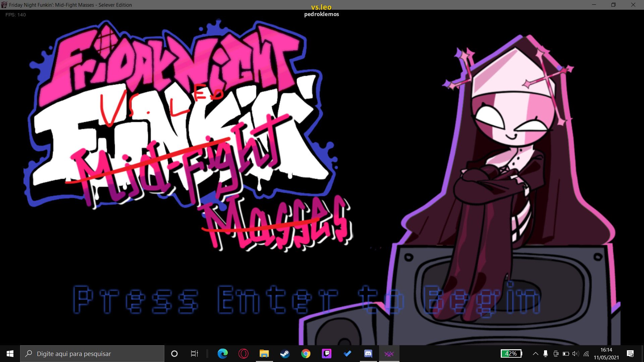
Task: Open volume control in tray
Action: point(576,354)
